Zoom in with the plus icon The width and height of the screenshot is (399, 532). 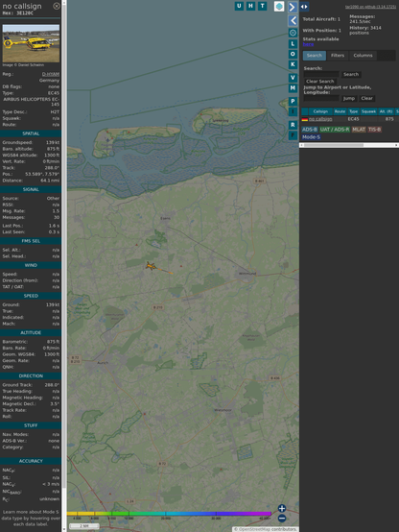pyautogui.click(x=282, y=508)
